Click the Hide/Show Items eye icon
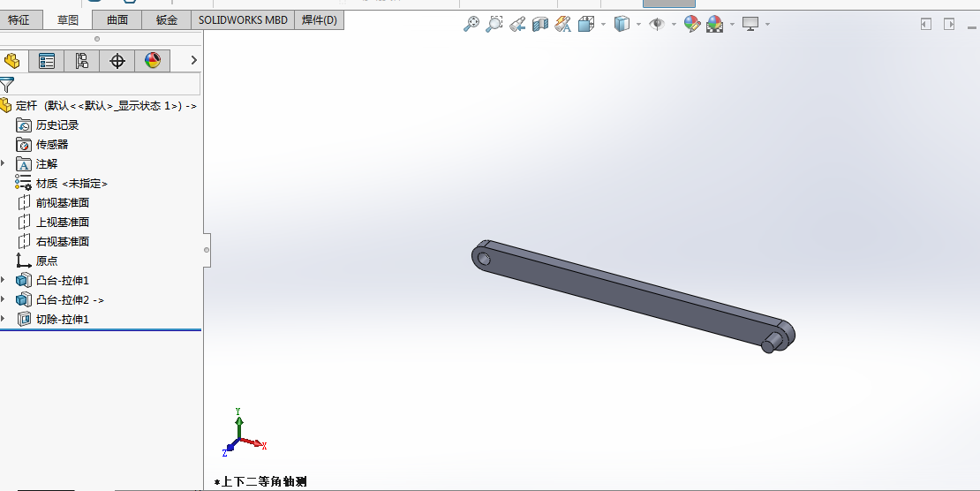Image resolution: width=980 pixels, height=491 pixels. [657, 24]
